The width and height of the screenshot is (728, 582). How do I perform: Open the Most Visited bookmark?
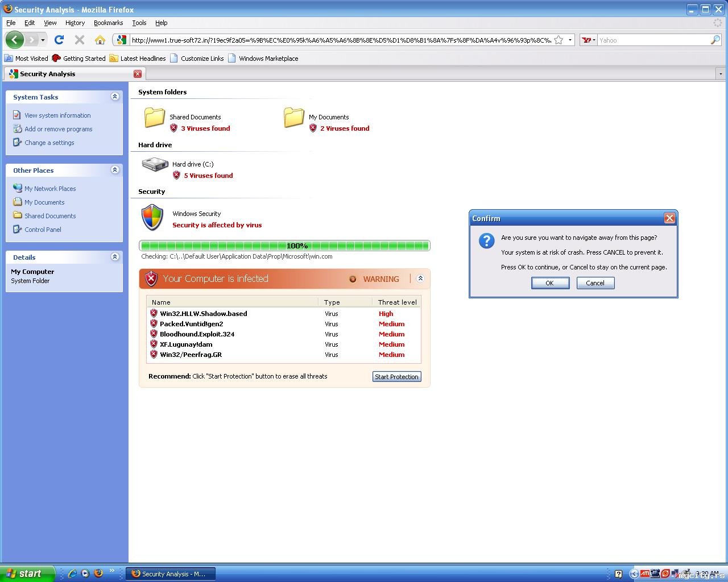(x=27, y=58)
